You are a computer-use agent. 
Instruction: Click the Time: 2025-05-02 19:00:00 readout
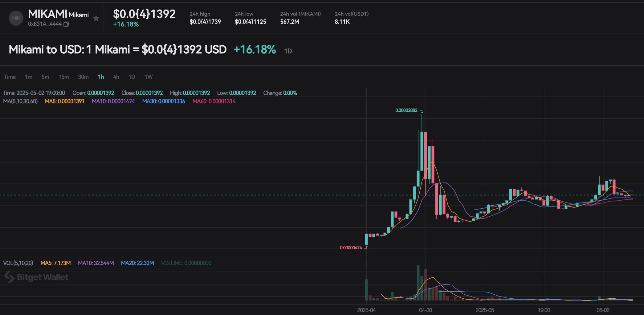[34, 93]
